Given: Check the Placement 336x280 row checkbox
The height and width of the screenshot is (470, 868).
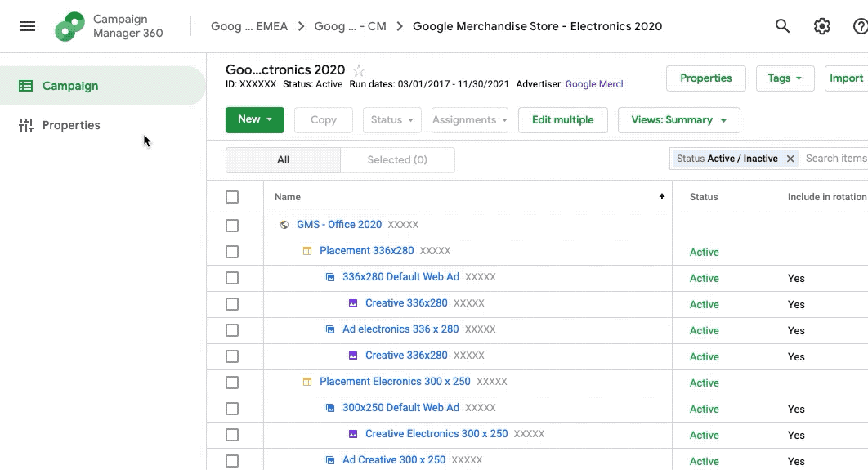Looking at the screenshot, I should click(x=232, y=252).
